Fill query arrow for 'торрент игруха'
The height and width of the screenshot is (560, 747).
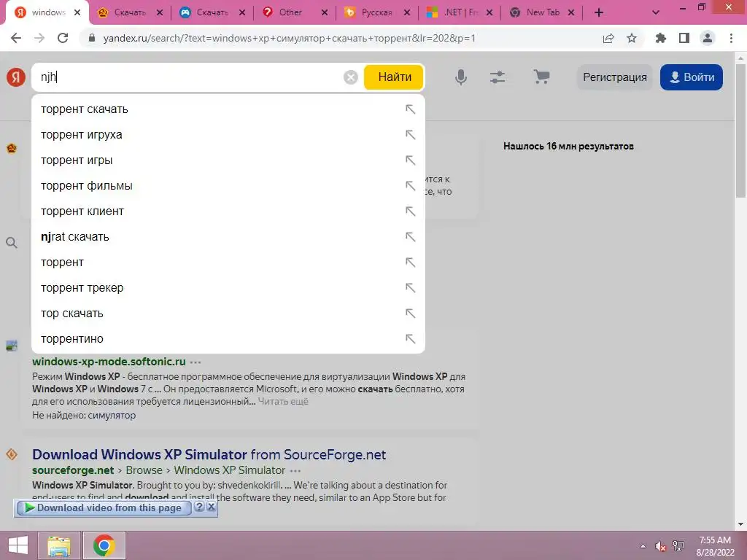[410, 135]
